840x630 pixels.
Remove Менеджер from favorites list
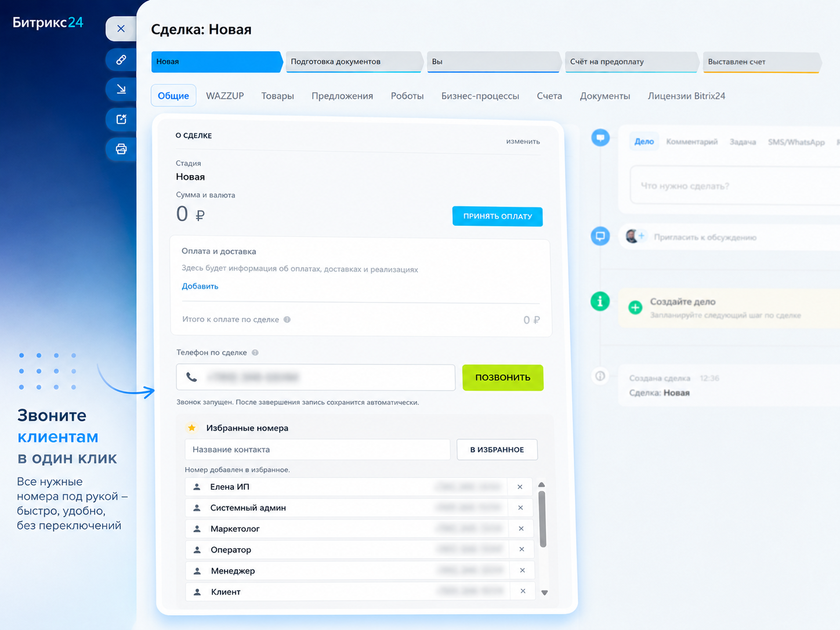tap(522, 570)
